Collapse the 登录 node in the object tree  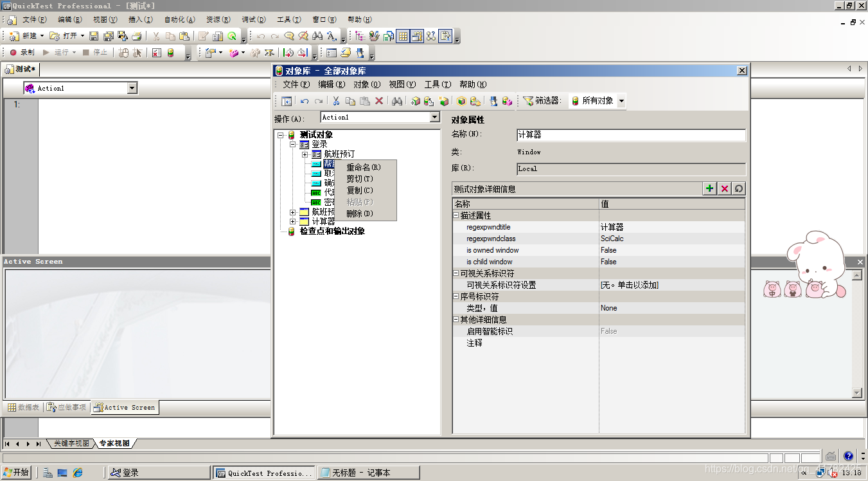(x=293, y=144)
